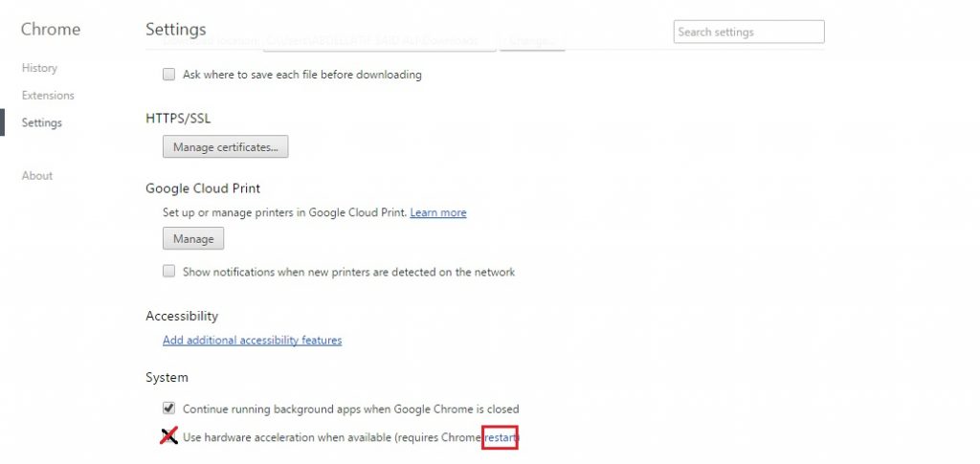
Task: Follow the Google Cloud Print Learn more link
Action: click(438, 212)
